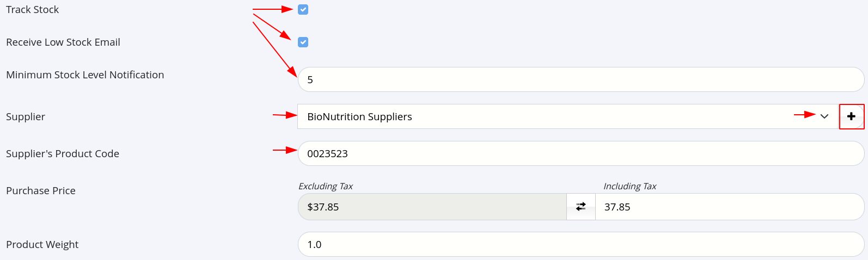Focus the Minimum Stock Level Notification field

581,79
